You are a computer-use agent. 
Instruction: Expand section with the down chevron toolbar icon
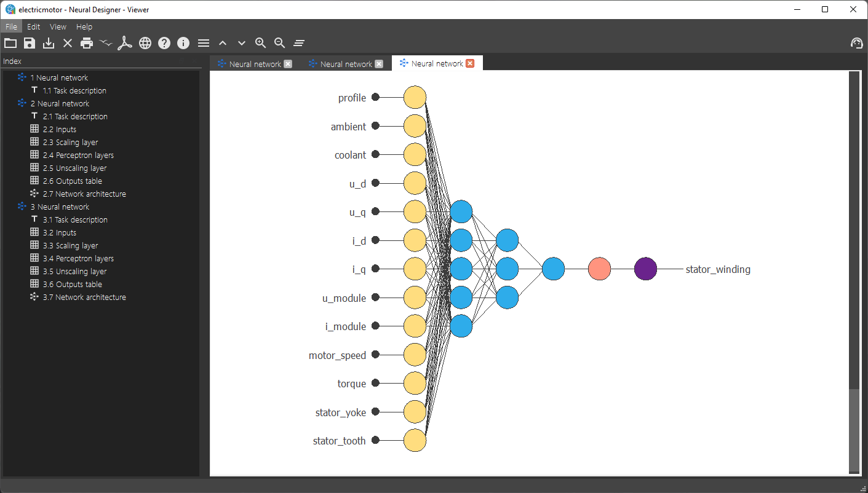coord(241,42)
